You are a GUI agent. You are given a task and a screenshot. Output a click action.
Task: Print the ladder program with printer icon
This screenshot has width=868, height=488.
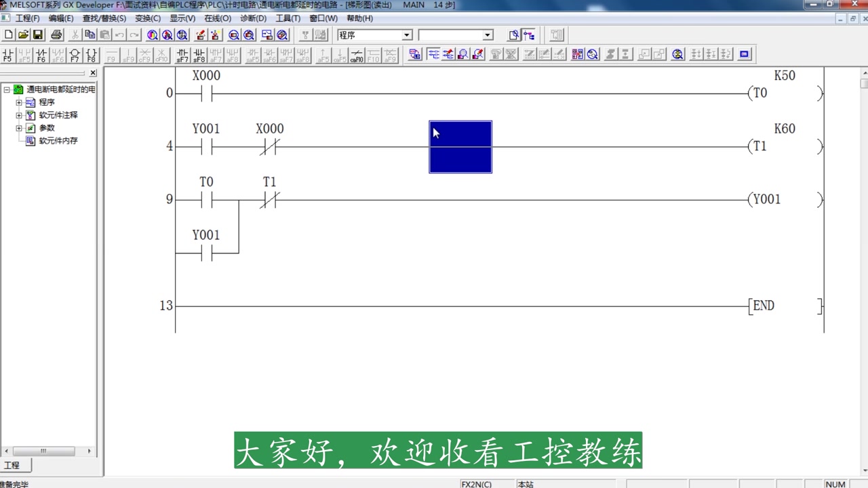point(57,35)
